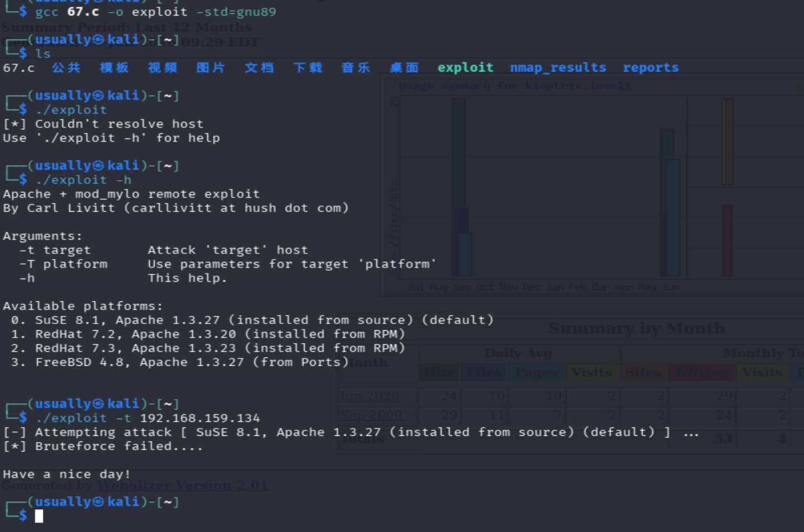The image size is (804, 532).
Task: Click platform 1 RedHat 7.2 entry
Action: [x=208, y=334]
